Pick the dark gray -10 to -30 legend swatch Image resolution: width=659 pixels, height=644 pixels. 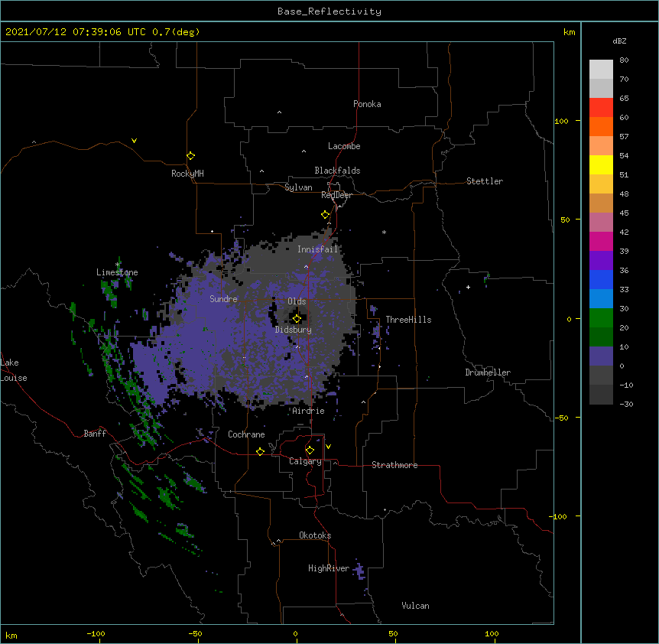point(601,395)
